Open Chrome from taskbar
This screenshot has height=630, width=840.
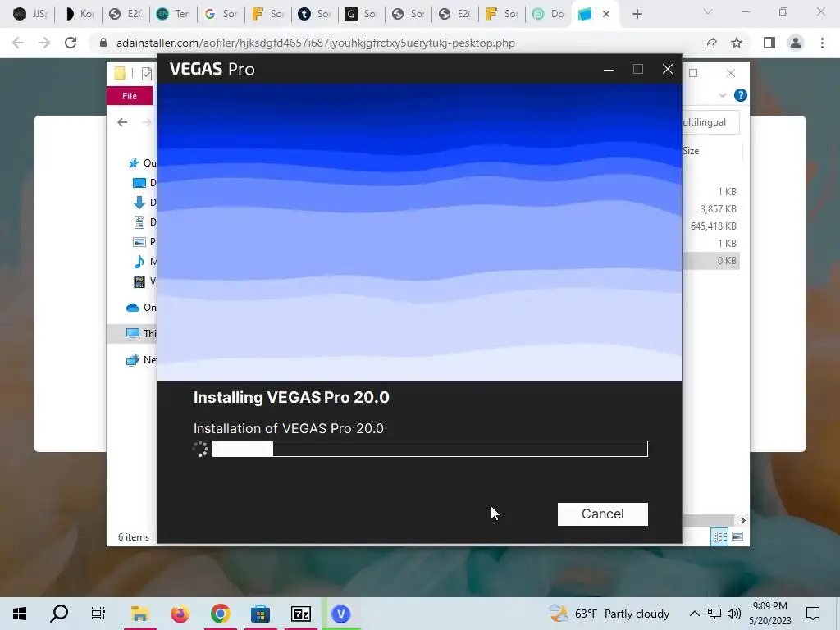click(x=220, y=614)
